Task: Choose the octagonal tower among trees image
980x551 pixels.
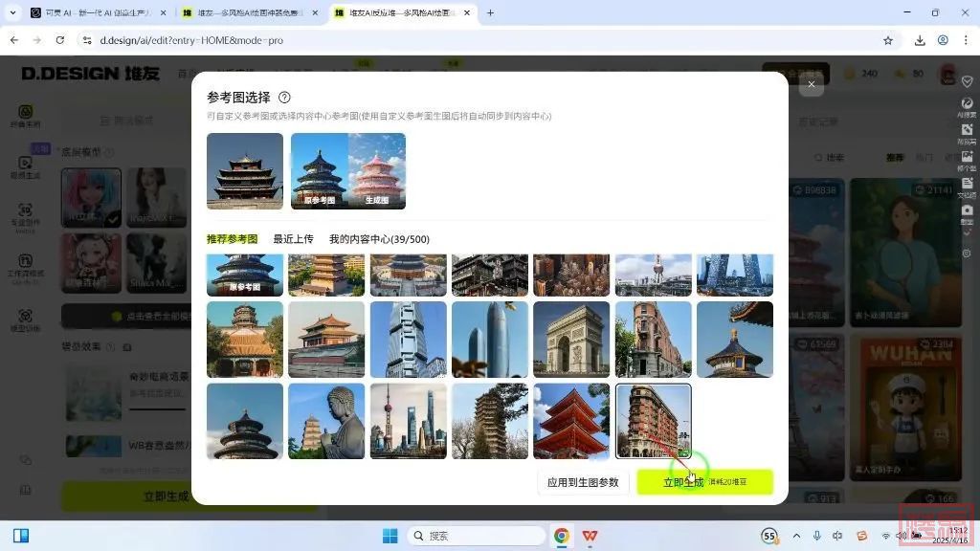Action: (x=245, y=340)
